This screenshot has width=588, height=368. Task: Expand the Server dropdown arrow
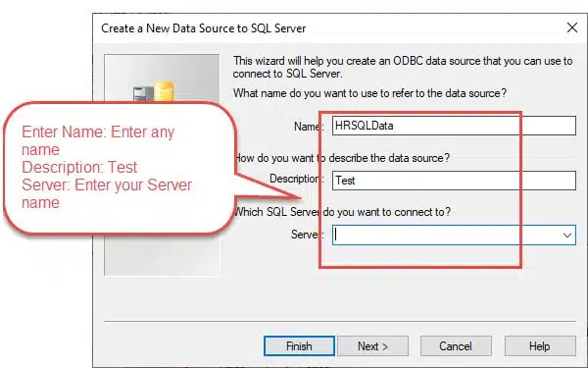point(567,236)
